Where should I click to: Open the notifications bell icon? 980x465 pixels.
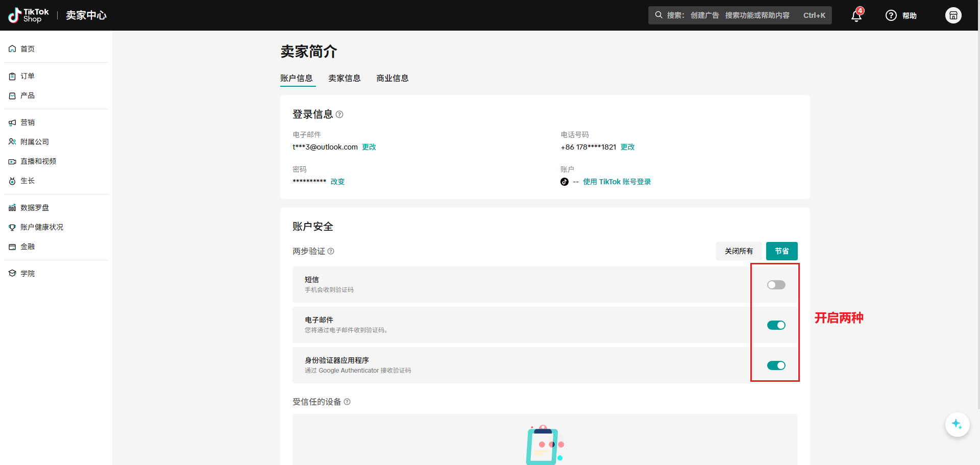click(856, 16)
